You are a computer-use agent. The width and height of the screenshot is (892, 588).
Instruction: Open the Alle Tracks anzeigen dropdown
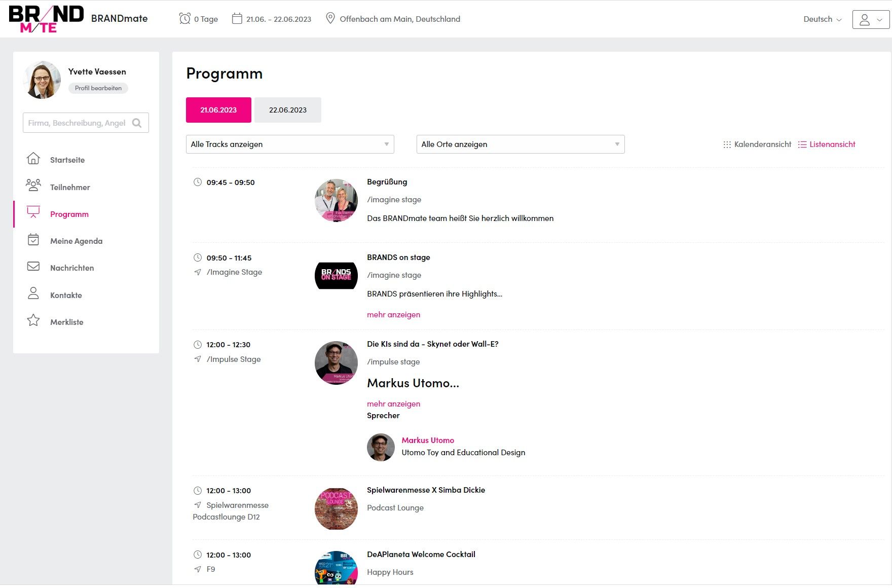click(289, 144)
